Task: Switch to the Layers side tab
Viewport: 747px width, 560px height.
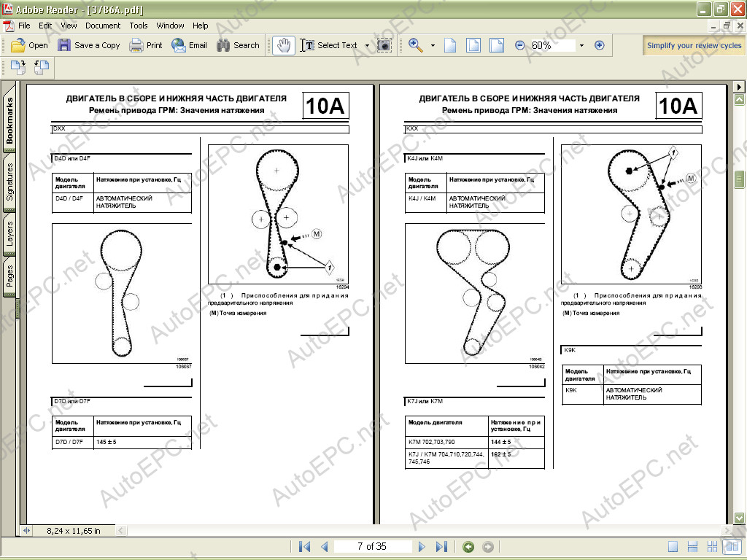Action: tap(9, 234)
